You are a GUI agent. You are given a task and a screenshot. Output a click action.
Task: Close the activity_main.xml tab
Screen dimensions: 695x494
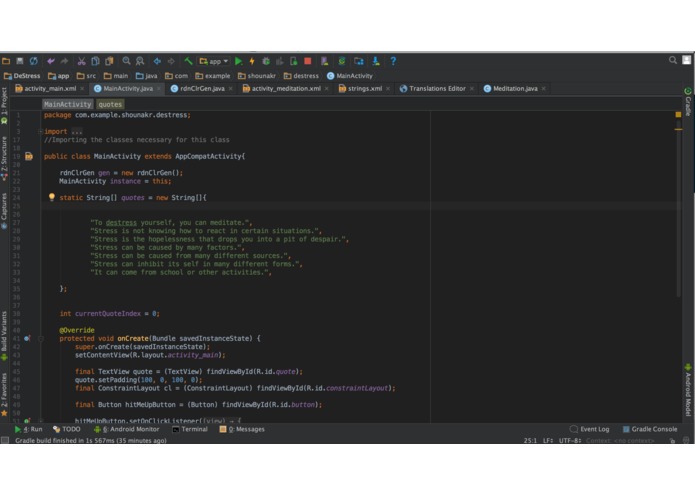click(82, 89)
